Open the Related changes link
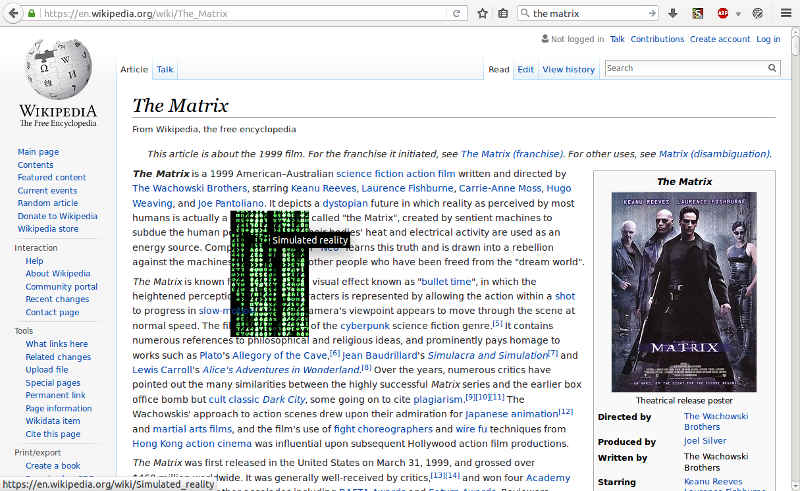 58,357
